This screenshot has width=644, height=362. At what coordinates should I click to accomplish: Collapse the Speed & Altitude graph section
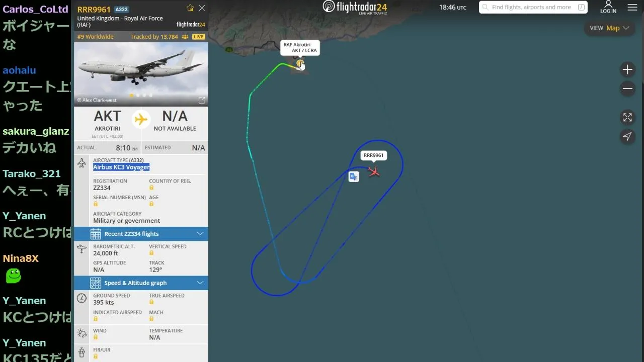coord(141,283)
